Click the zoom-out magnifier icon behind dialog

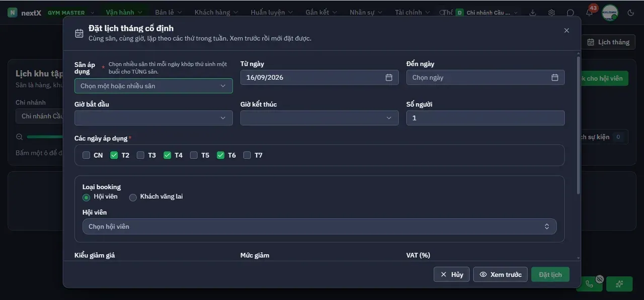20,137
